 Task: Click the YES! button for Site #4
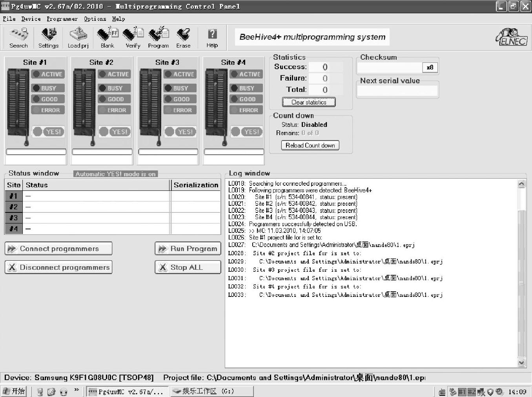click(246, 132)
